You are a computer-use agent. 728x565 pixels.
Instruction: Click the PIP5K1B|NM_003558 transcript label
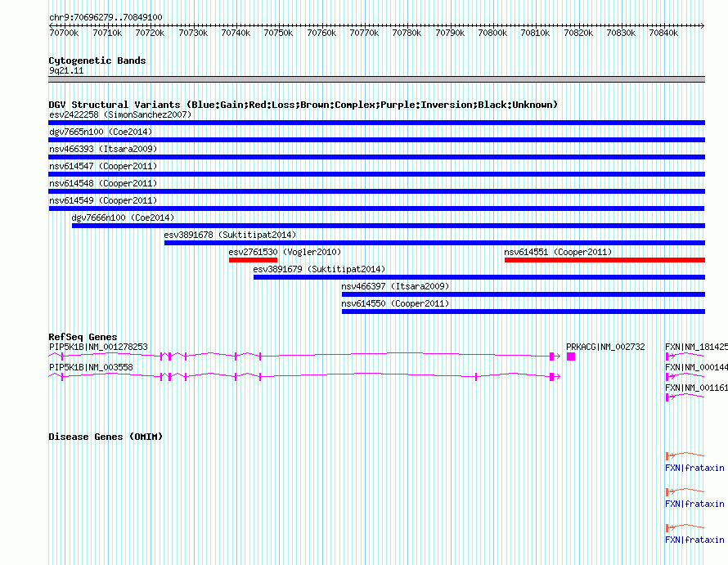point(91,367)
